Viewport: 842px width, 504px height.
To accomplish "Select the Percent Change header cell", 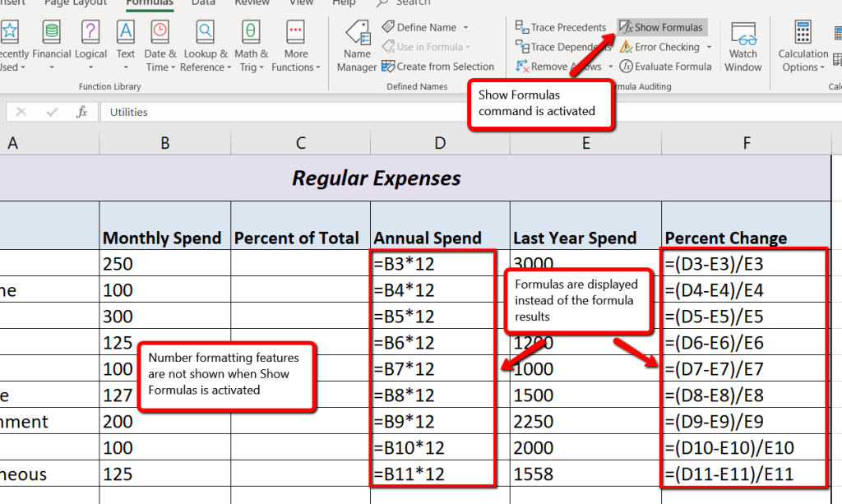I will coord(747,225).
